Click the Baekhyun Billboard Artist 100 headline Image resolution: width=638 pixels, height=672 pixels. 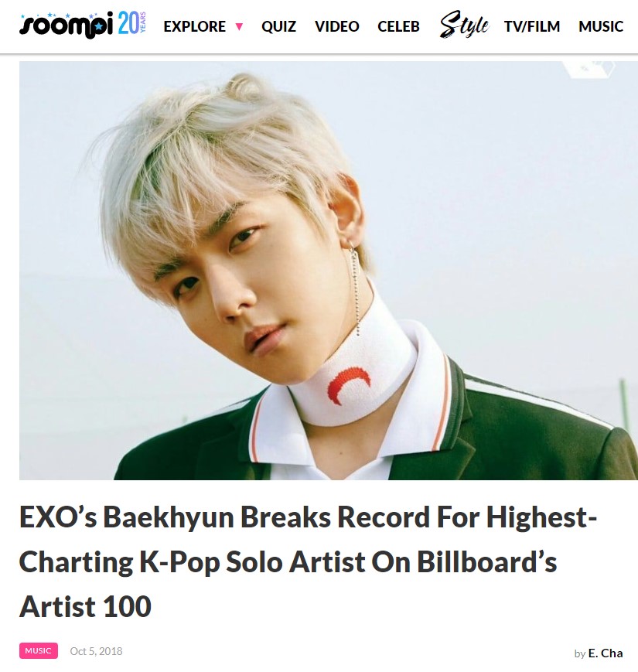click(x=308, y=561)
